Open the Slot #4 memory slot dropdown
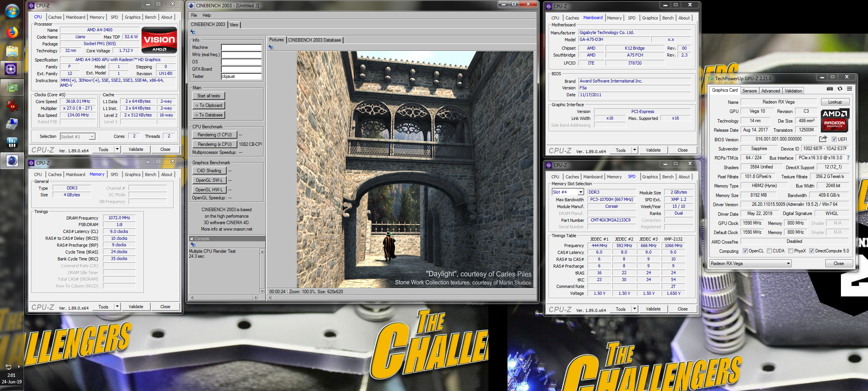Screen dimensions: 868x391 [x=568, y=192]
